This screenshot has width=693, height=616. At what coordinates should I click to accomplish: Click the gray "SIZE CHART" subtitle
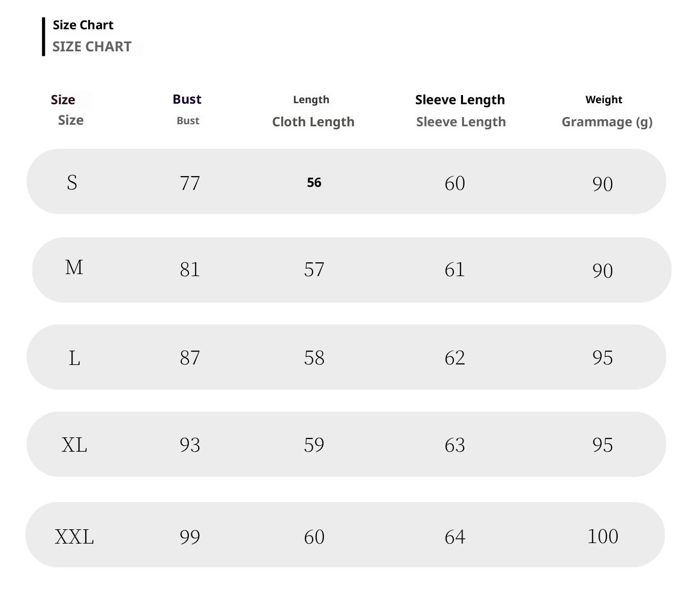(x=92, y=47)
